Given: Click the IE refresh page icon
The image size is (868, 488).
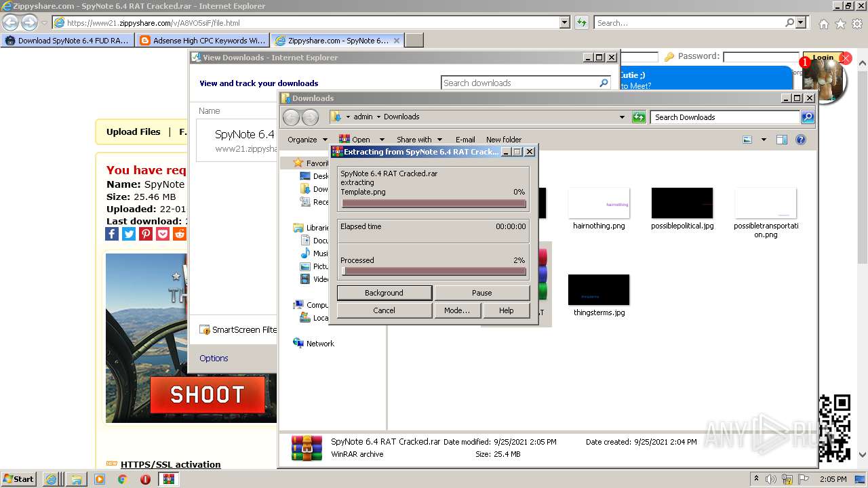Looking at the screenshot, I should (x=581, y=22).
